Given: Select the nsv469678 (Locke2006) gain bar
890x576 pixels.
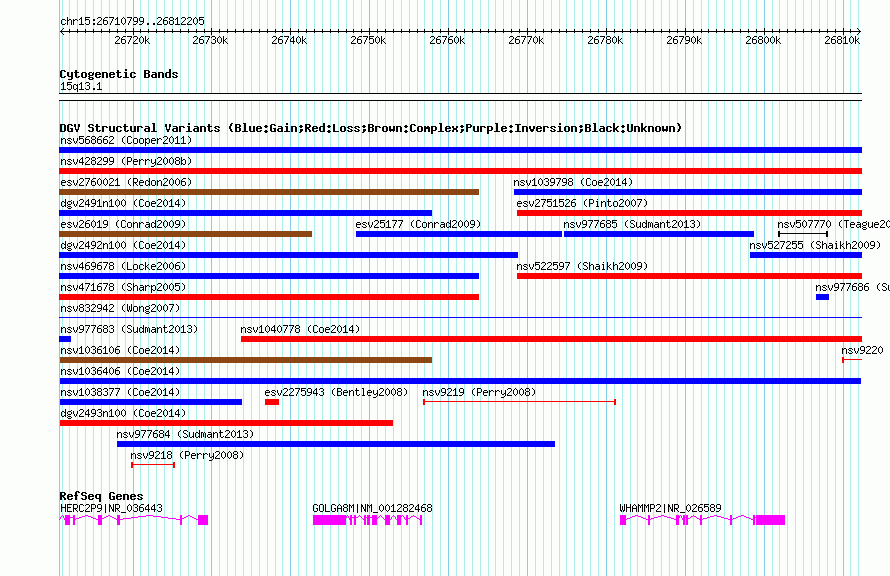Looking at the screenshot, I should pos(269,276).
